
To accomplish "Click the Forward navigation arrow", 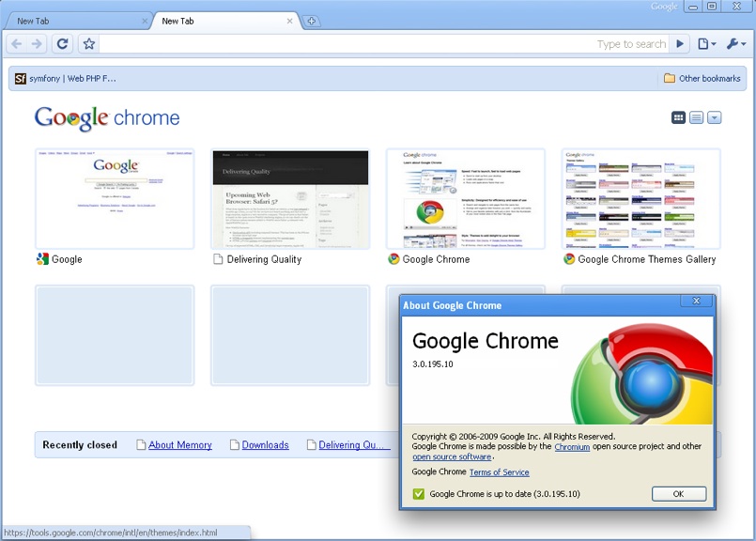I will coord(38,43).
